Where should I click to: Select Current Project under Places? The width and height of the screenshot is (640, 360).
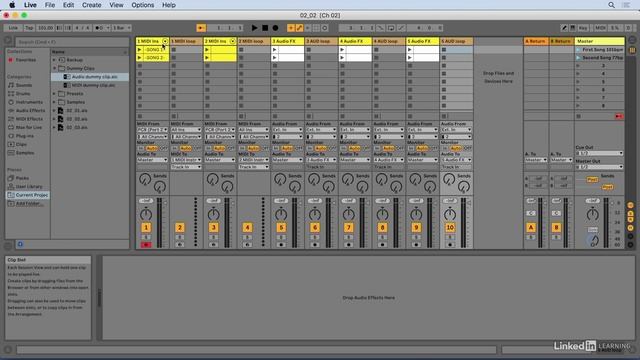28,195
